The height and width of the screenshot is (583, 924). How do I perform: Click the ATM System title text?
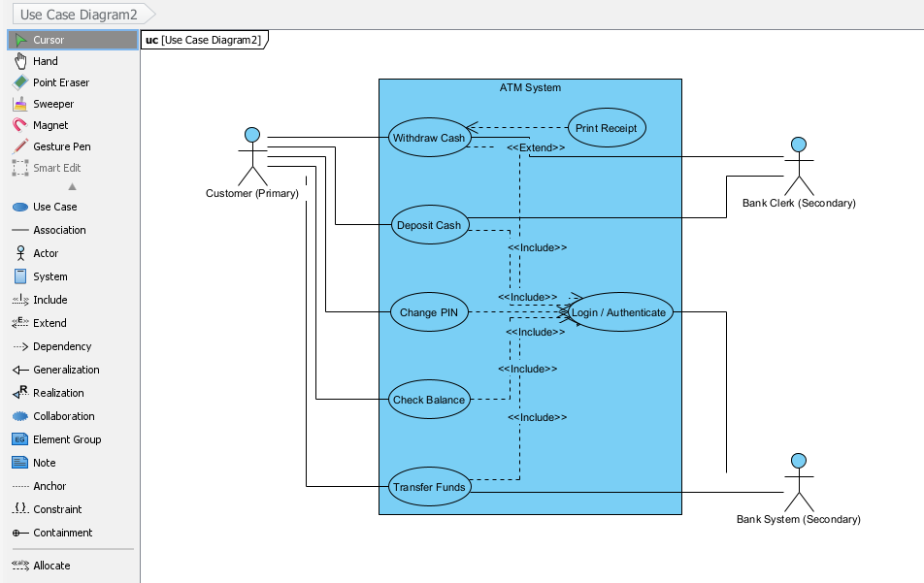click(530, 87)
